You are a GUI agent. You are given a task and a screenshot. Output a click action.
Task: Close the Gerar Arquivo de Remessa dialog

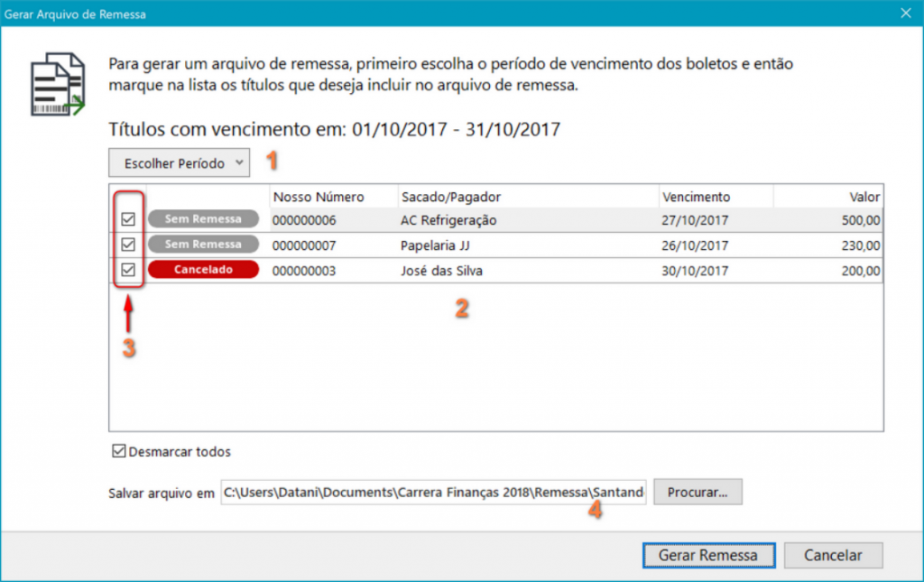pyautogui.click(x=904, y=14)
